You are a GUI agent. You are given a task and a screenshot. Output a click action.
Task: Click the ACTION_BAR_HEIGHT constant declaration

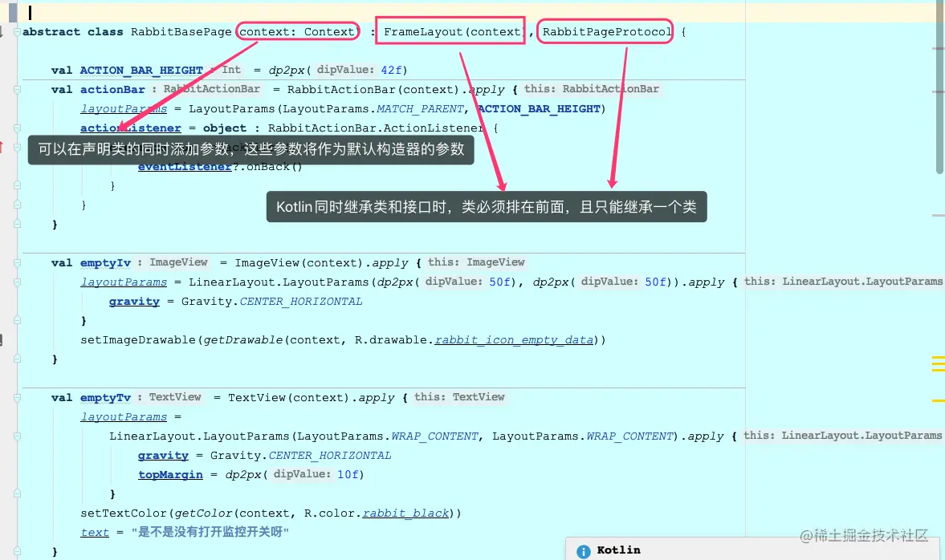(x=141, y=71)
